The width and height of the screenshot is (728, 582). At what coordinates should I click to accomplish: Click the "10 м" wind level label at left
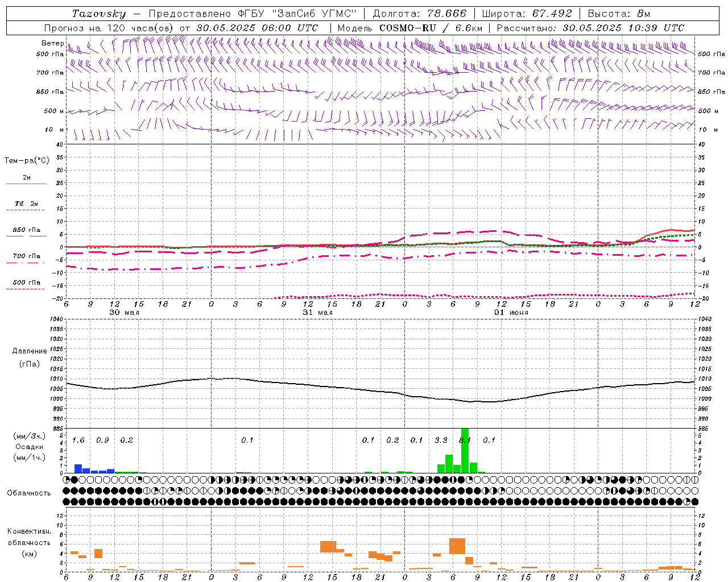(x=55, y=130)
